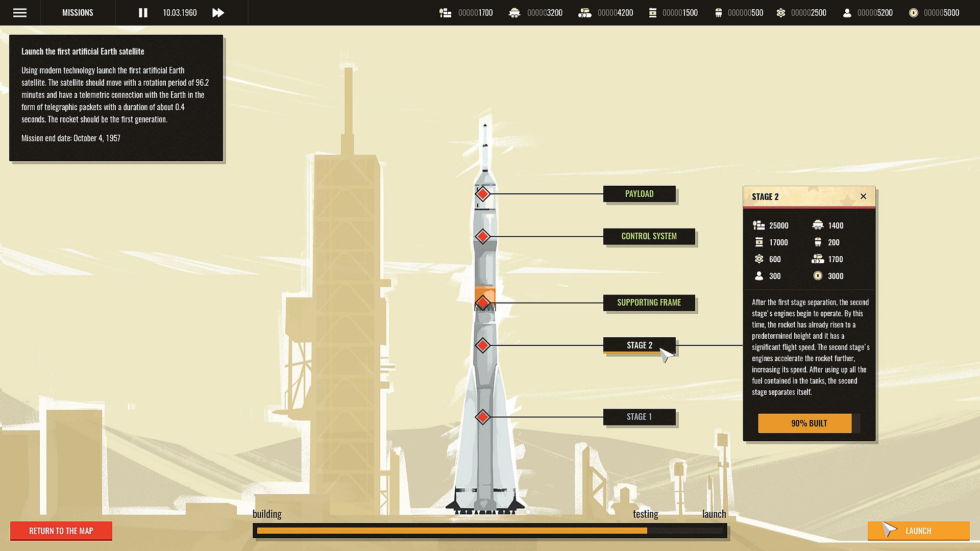
Task: Click Return to the Map button
Action: coord(61,531)
